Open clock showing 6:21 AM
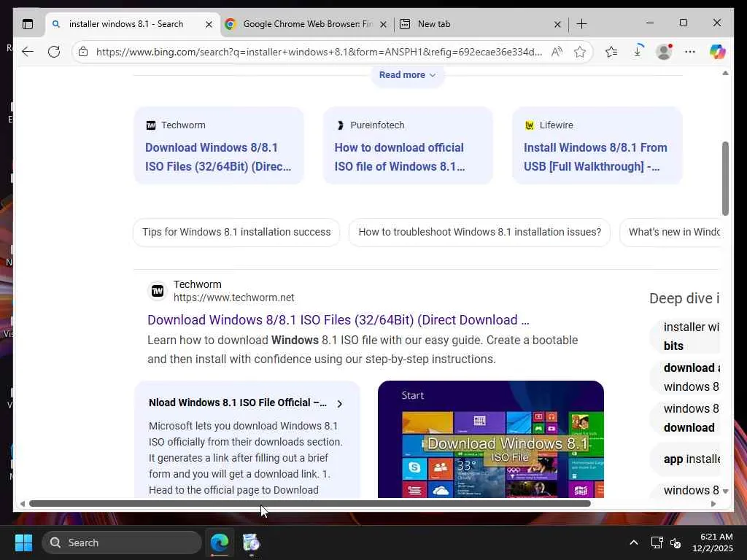The height and width of the screenshot is (560, 747). click(x=713, y=542)
